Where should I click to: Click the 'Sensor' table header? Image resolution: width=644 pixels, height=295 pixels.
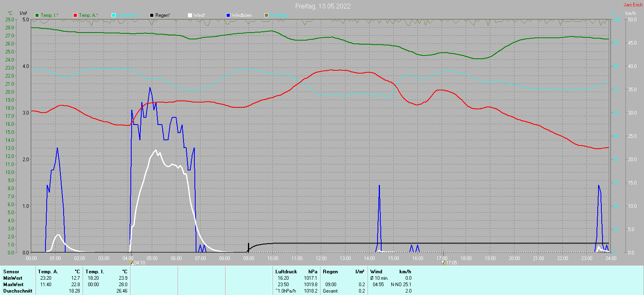click(11, 272)
